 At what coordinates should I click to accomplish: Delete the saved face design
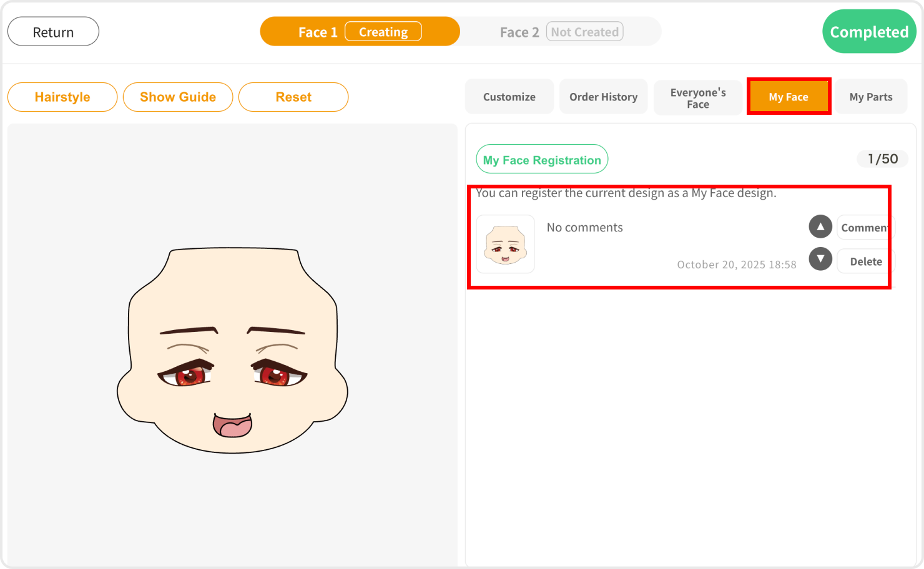pyautogui.click(x=865, y=261)
